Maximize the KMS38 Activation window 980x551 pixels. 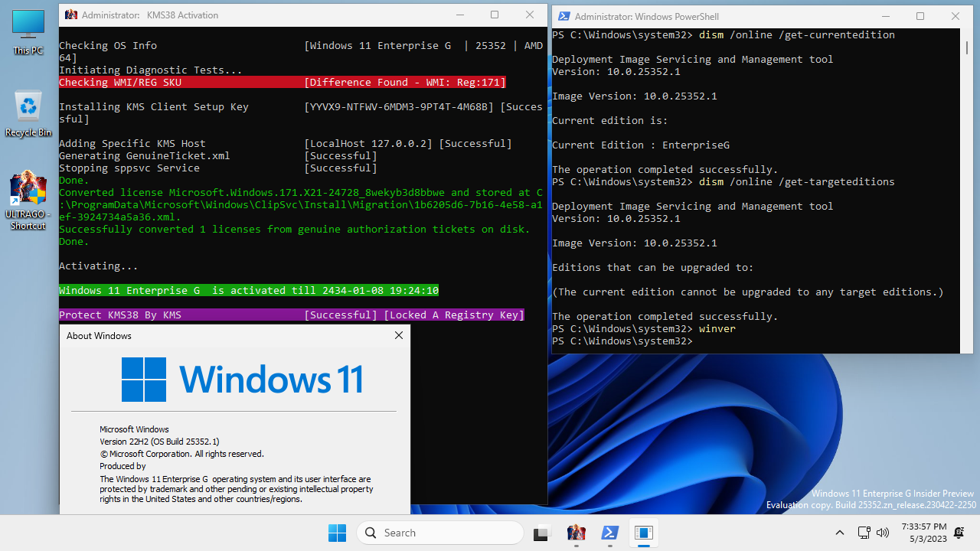pyautogui.click(x=495, y=15)
